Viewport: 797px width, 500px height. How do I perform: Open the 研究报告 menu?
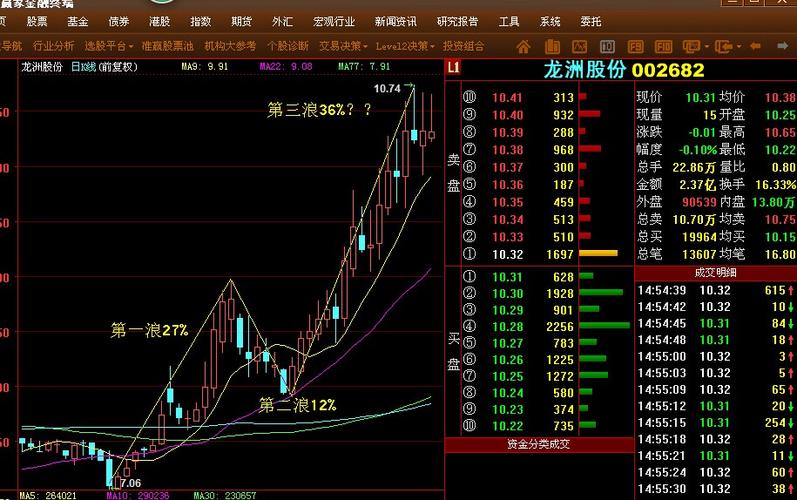457,21
